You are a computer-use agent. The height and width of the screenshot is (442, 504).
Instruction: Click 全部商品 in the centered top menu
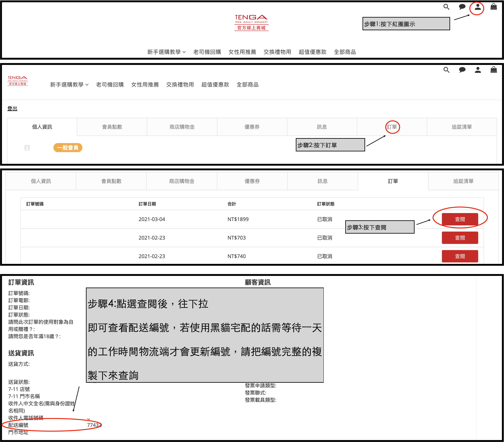click(x=344, y=52)
